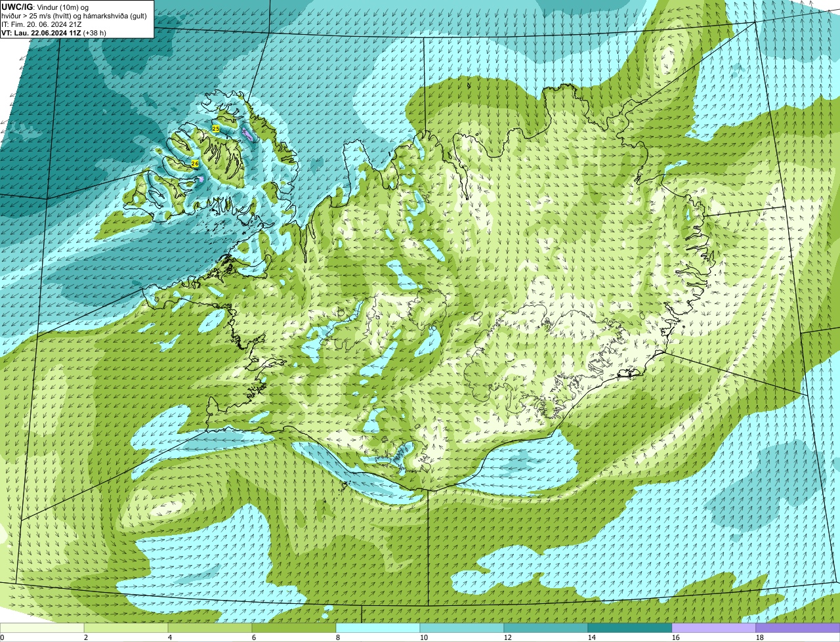Click the 12–14 m/s teal legend swatch
The width and height of the screenshot is (840, 642).
coord(546,628)
